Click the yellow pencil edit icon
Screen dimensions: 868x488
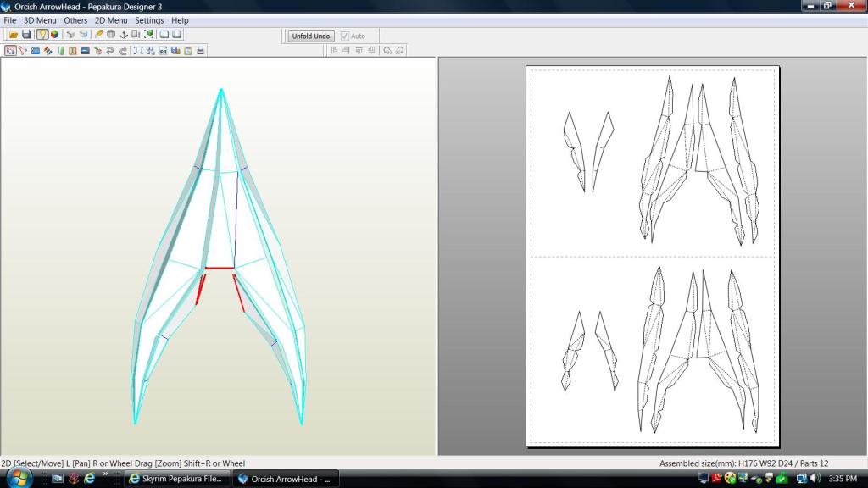coord(99,34)
